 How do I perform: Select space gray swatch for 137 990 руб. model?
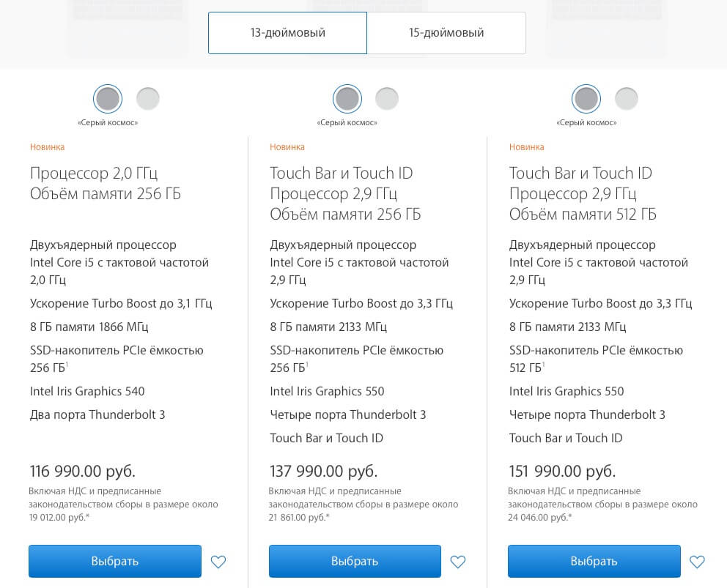coord(347,99)
